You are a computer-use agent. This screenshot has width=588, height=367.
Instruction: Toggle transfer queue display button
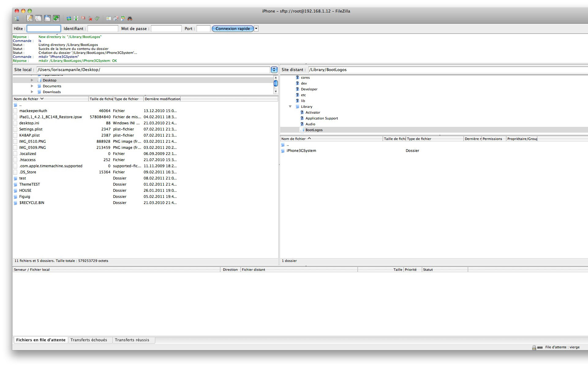[x=56, y=18]
